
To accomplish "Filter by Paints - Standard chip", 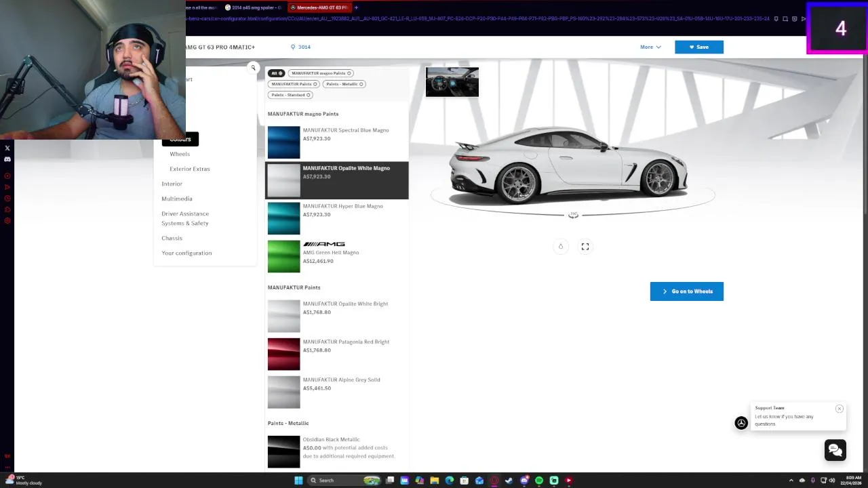I will (291, 95).
